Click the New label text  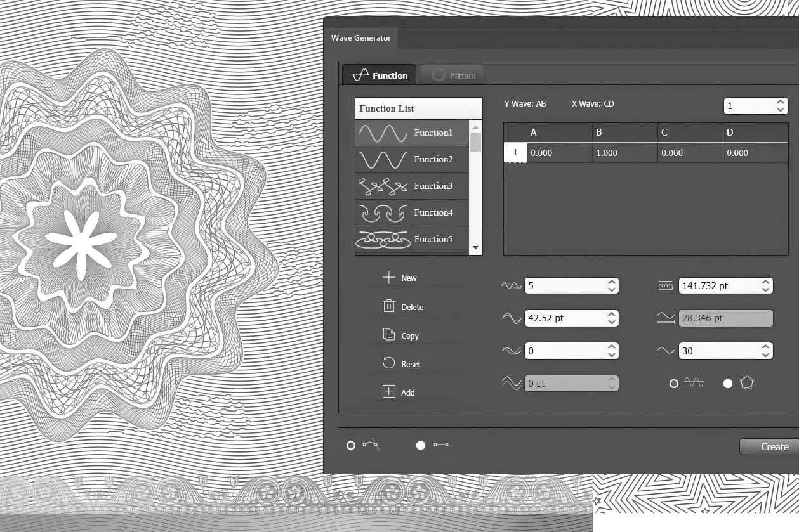click(x=409, y=278)
